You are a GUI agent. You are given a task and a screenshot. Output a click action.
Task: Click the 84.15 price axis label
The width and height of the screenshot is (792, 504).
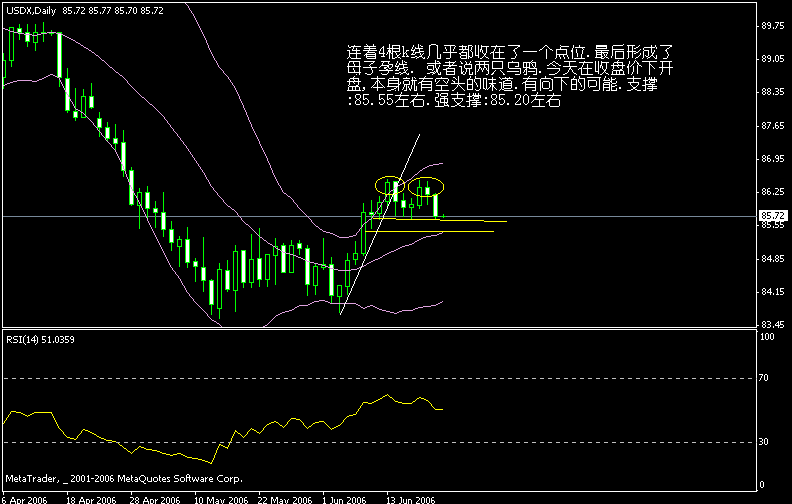(773, 292)
